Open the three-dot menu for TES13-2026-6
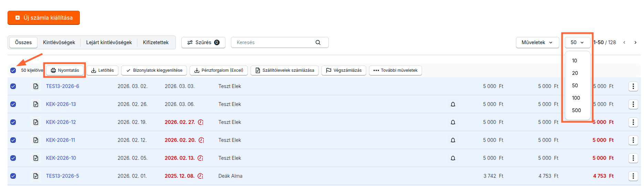This screenshot has height=186, width=644. (633, 86)
